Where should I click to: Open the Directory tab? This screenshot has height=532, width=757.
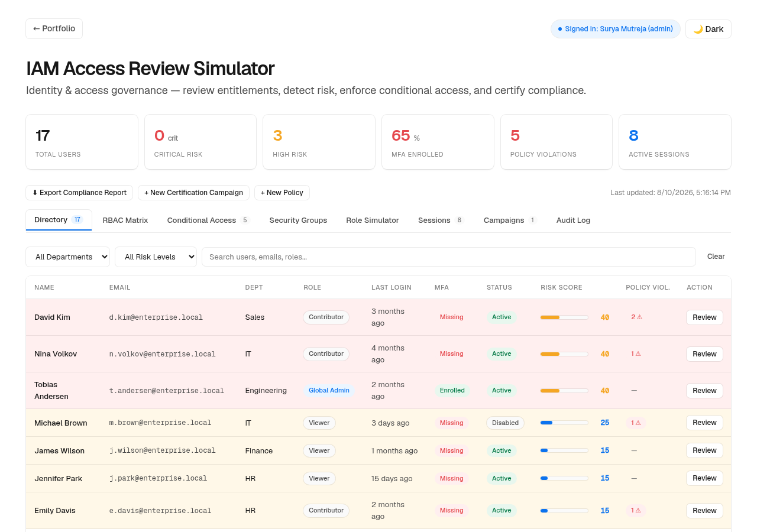pos(59,220)
